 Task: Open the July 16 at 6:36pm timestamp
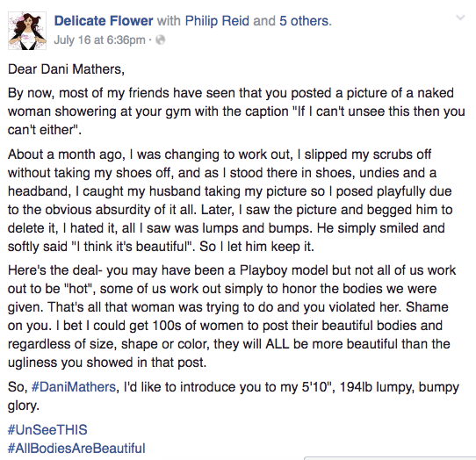[99, 40]
